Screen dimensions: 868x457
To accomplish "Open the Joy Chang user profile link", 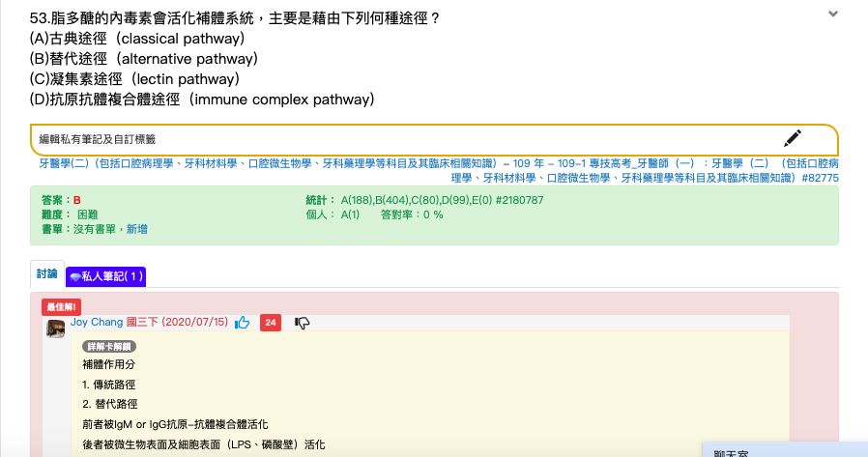I will (x=96, y=322).
